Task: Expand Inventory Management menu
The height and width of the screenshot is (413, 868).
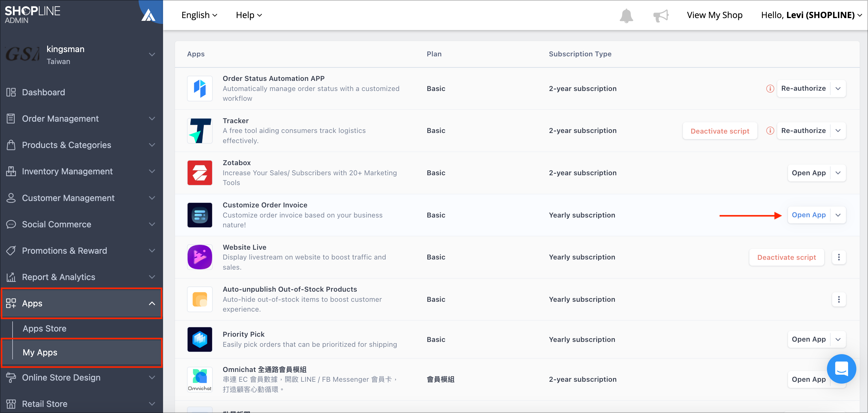Action: click(x=81, y=172)
